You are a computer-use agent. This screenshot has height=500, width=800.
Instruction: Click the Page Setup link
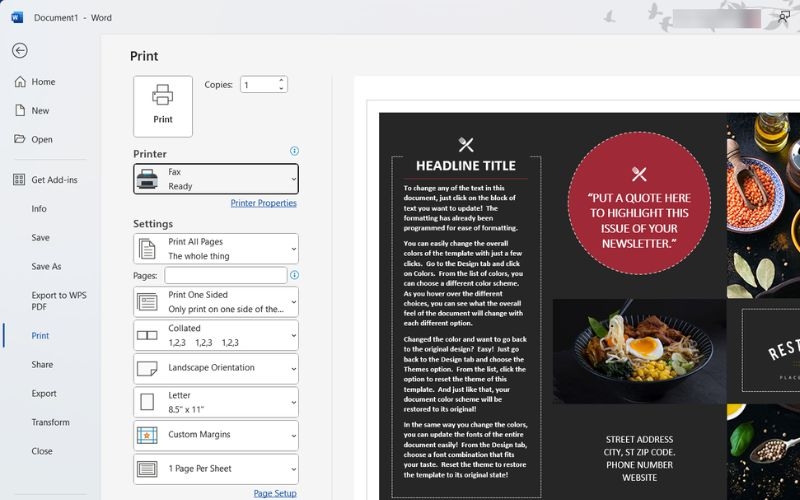pyautogui.click(x=275, y=493)
